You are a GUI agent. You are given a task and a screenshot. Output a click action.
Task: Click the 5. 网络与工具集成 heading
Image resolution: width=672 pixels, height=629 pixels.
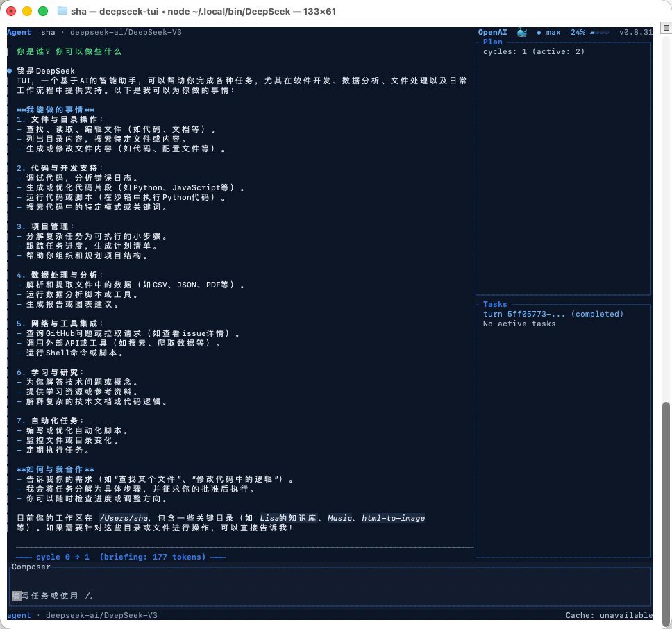(x=60, y=324)
